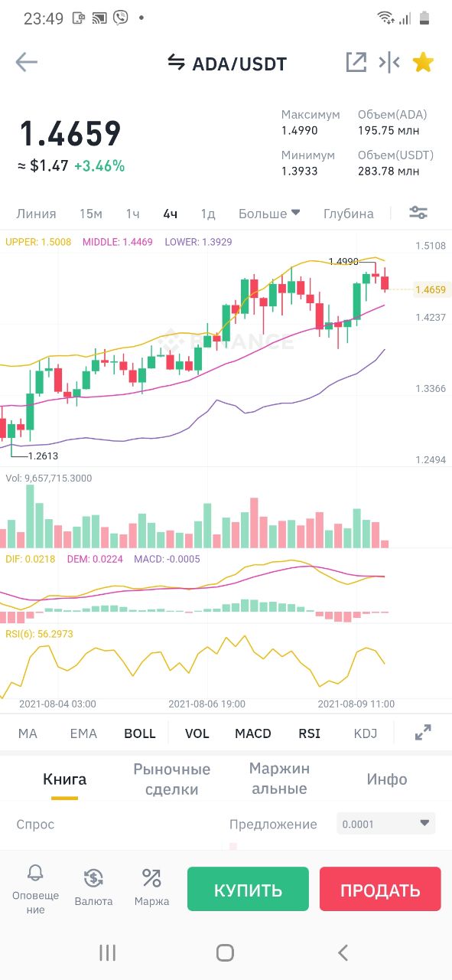The width and height of the screenshot is (452, 980).
Task: Open the 0.0001 precision dropdown
Action: click(x=386, y=824)
